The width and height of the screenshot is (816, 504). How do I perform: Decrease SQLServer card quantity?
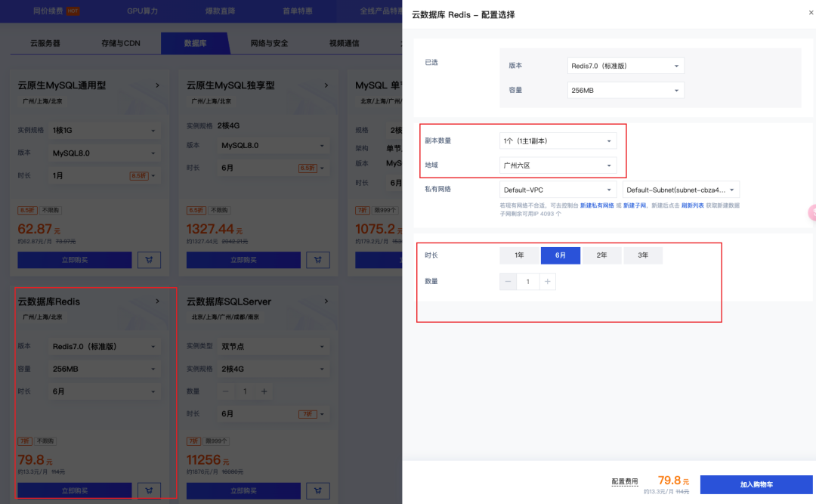pos(225,391)
